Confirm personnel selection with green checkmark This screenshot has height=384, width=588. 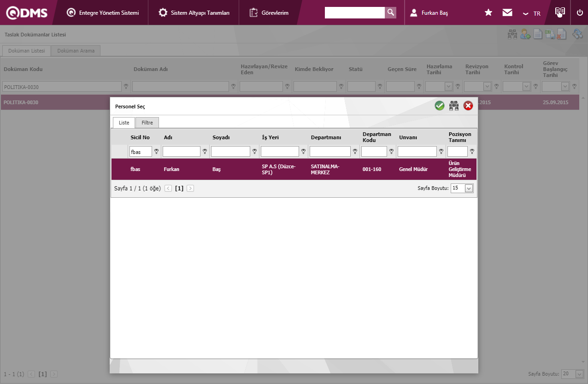[x=440, y=106]
